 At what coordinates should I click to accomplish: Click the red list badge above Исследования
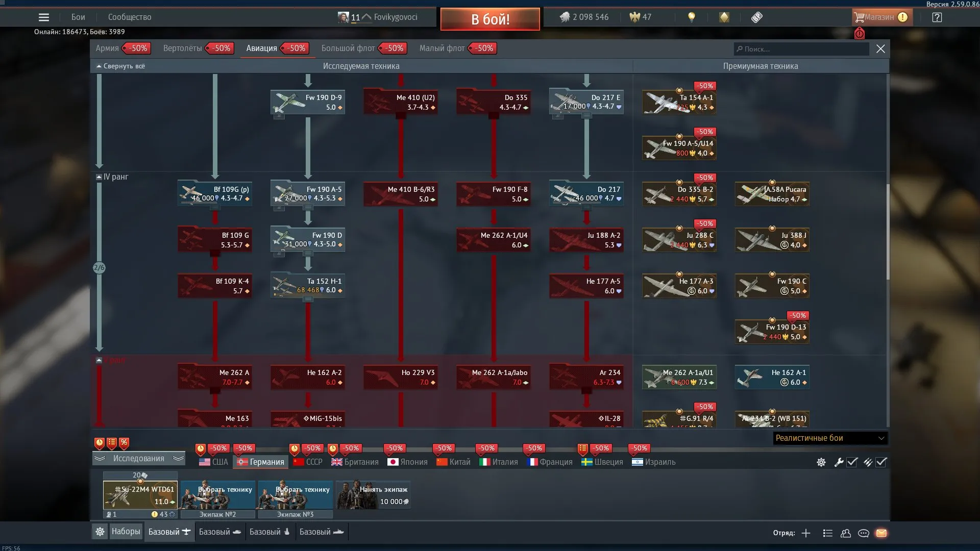[112, 443]
